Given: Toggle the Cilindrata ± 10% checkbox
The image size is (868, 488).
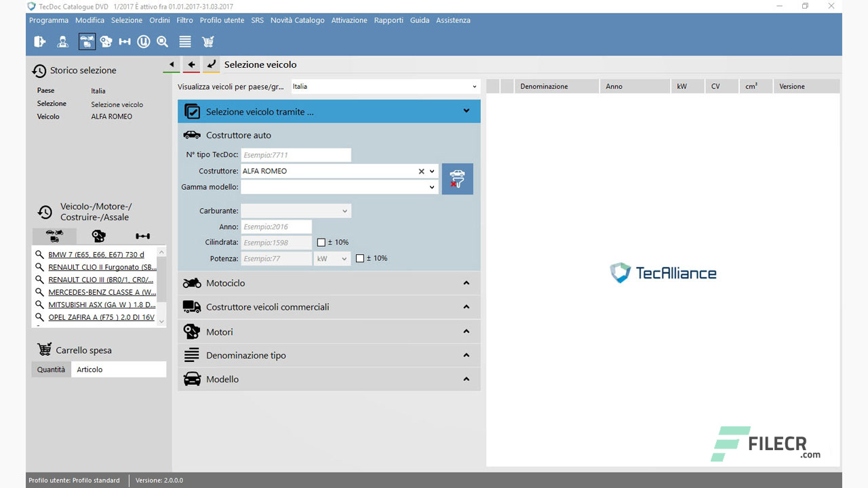Looking at the screenshot, I should click(x=321, y=243).
